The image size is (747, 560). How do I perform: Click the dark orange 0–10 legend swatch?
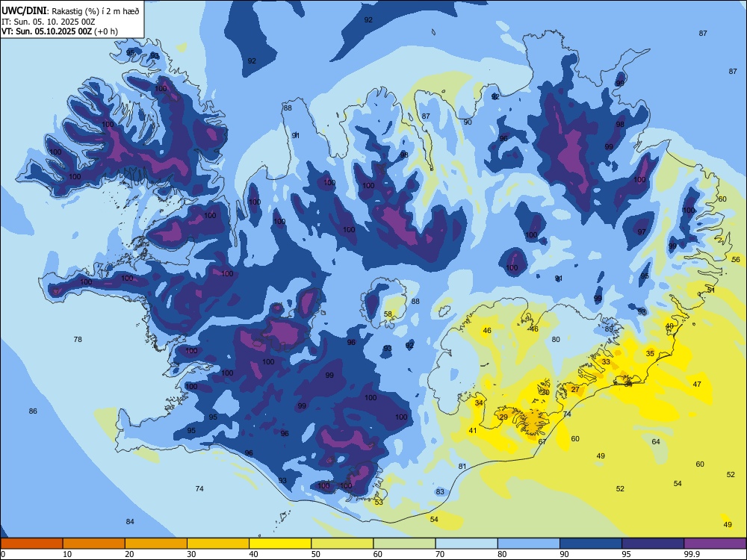tap(31, 544)
